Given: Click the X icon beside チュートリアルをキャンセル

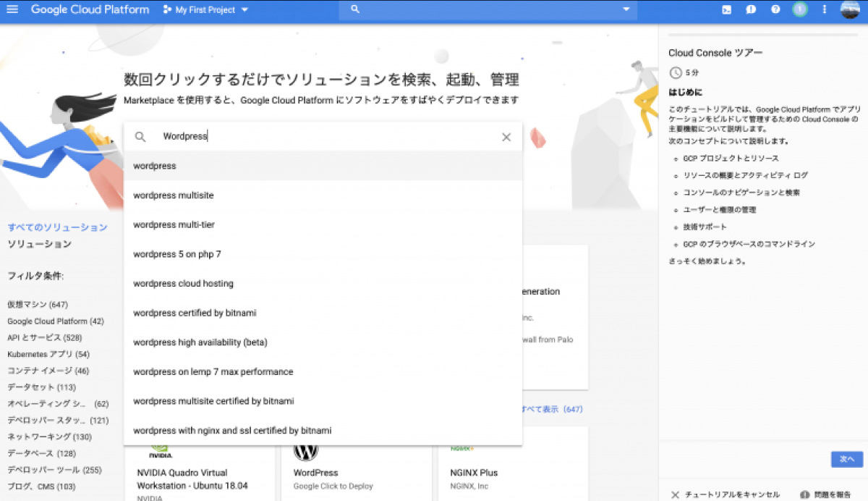Looking at the screenshot, I should pos(675,495).
